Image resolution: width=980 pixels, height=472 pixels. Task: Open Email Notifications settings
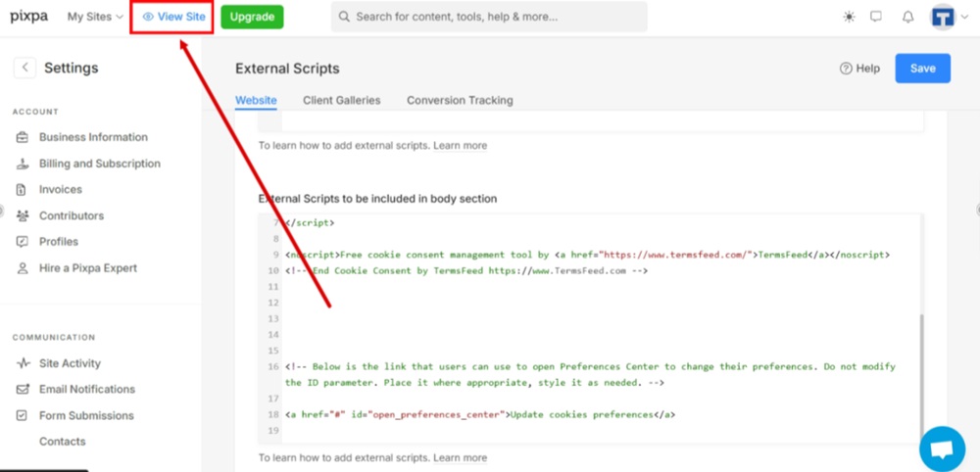click(87, 390)
